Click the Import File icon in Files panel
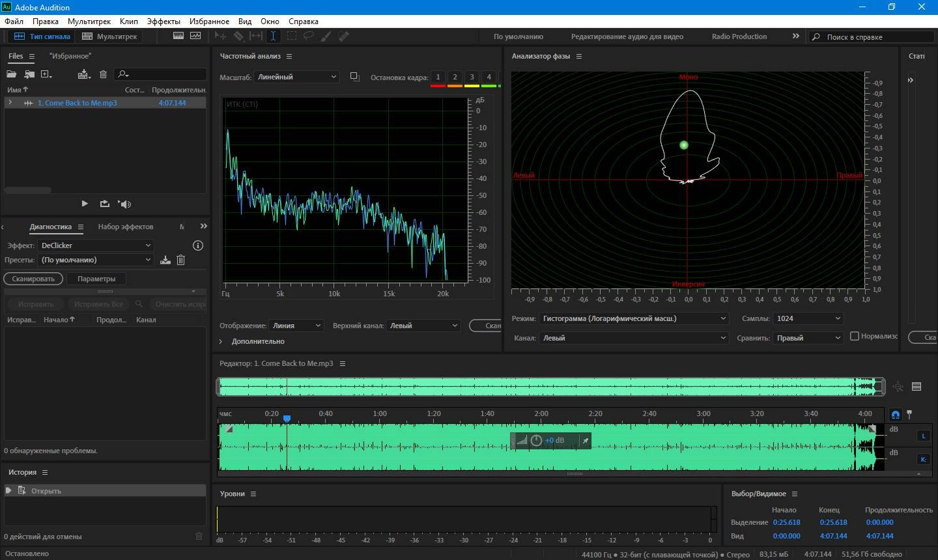 pos(29,74)
